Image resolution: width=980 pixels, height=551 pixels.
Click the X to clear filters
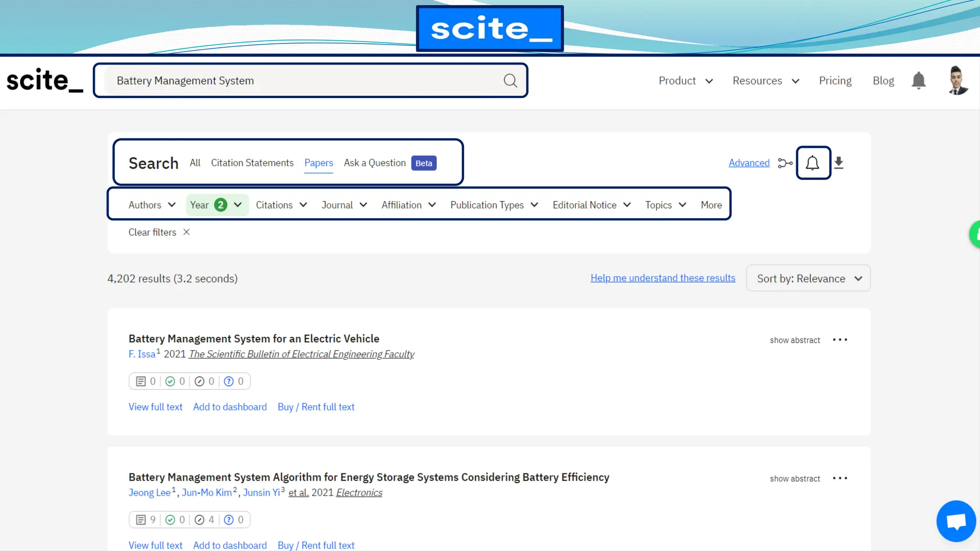pos(187,232)
